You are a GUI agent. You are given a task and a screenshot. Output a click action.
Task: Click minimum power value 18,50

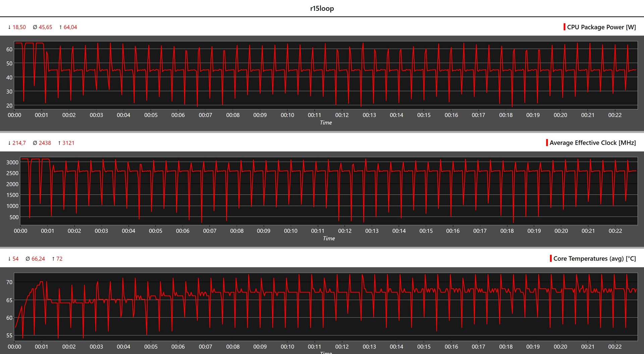point(19,27)
